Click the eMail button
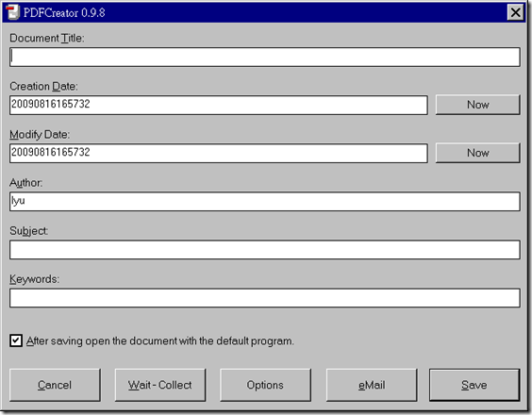 372,385
